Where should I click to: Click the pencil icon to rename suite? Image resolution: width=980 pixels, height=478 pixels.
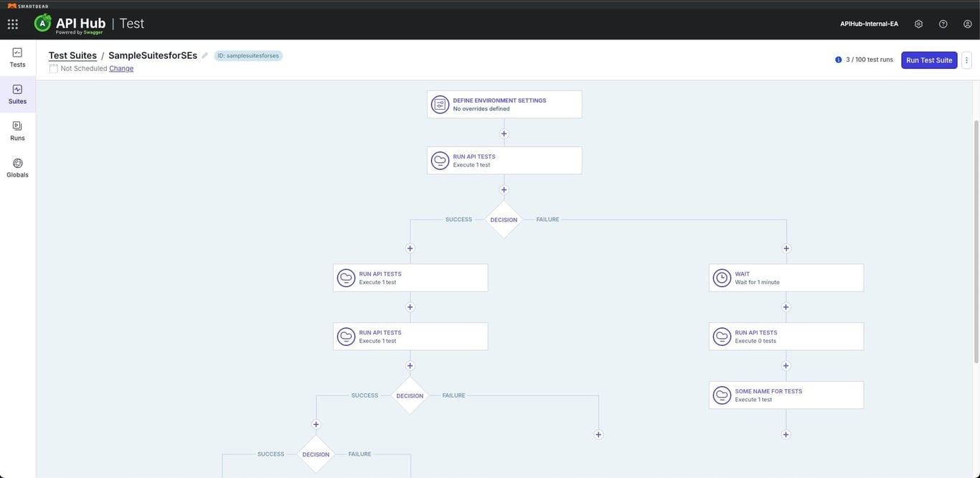point(204,55)
